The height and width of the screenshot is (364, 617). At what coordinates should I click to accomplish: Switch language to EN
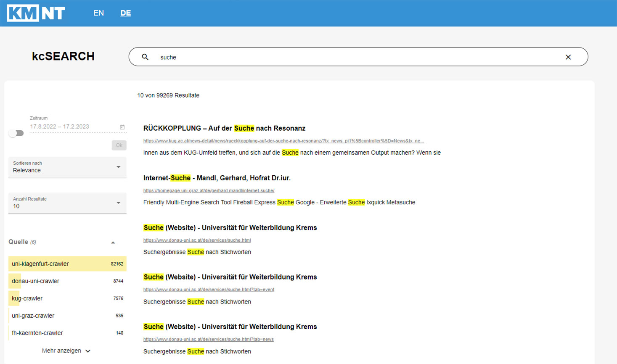click(x=99, y=13)
